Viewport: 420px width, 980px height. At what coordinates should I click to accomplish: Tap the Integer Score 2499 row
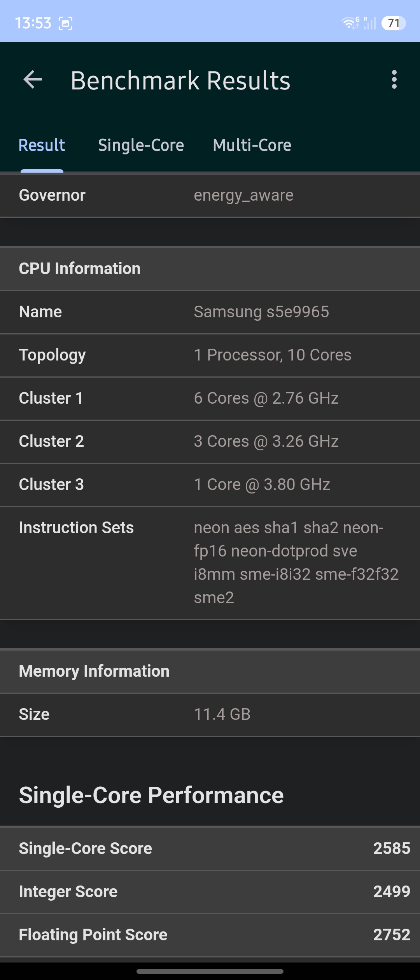pyautogui.click(x=210, y=892)
